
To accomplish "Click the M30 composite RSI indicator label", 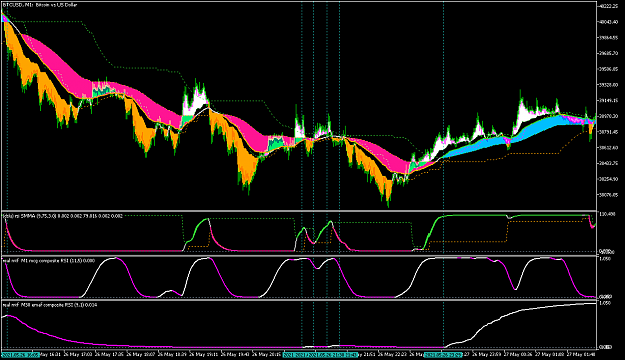I will tap(50, 305).
